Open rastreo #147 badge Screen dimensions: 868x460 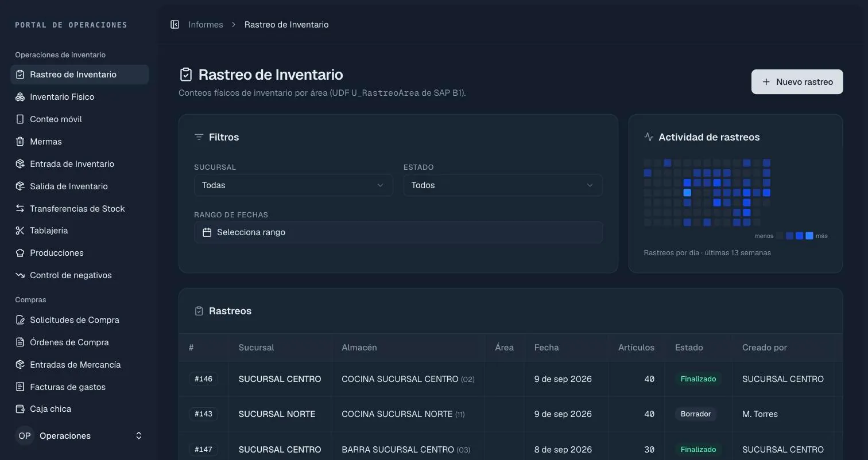click(204, 450)
